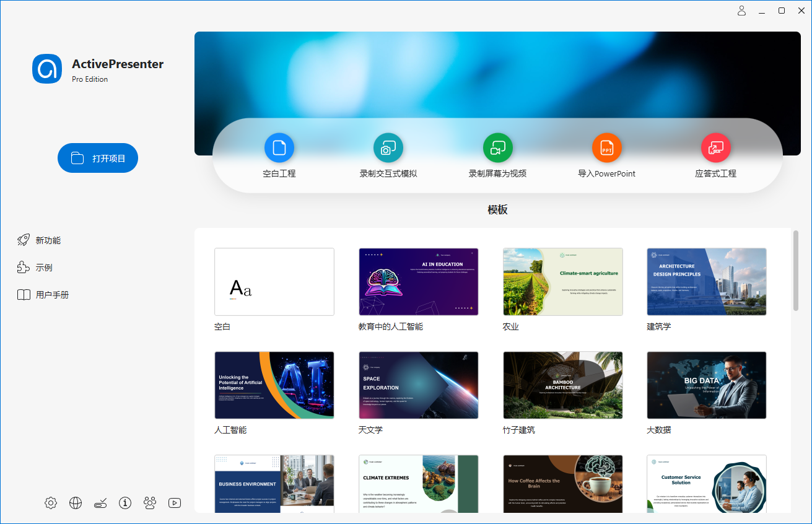Open the 大数据 (Big Data) template
The width and height of the screenshot is (812, 524).
tap(706, 385)
